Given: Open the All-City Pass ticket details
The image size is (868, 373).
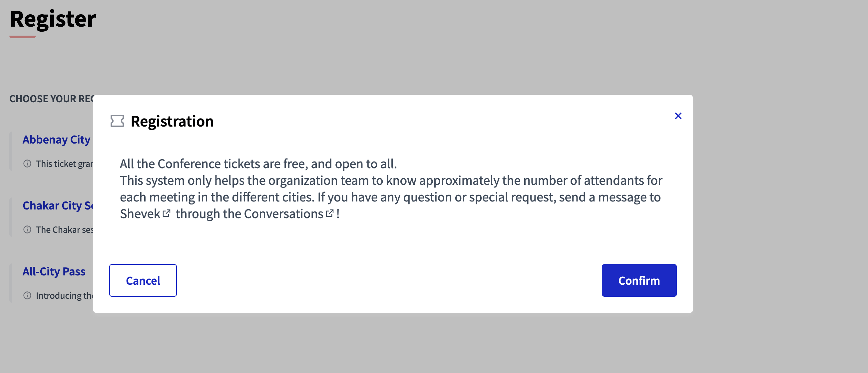Looking at the screenshot, I should 54,271.
